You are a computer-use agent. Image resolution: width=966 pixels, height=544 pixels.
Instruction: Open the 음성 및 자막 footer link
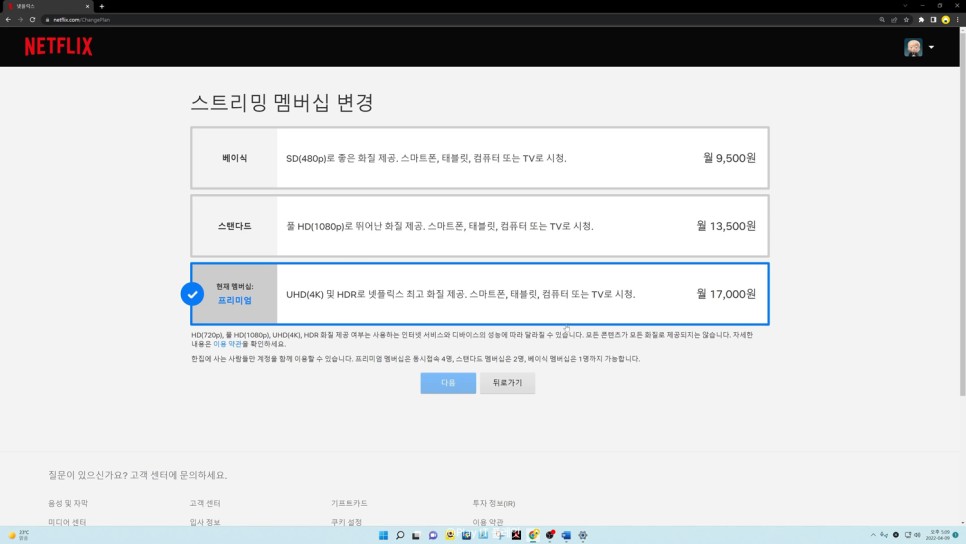[68, 503]
